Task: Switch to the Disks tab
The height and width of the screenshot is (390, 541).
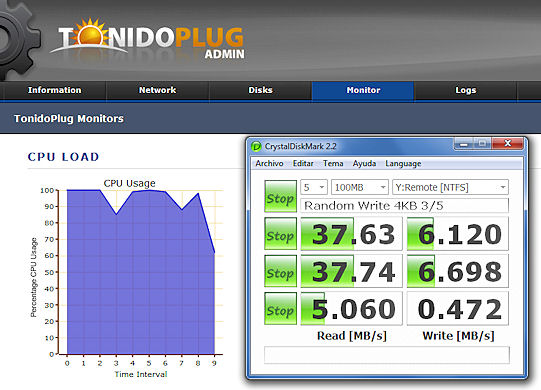Action: tap(260, 90)
